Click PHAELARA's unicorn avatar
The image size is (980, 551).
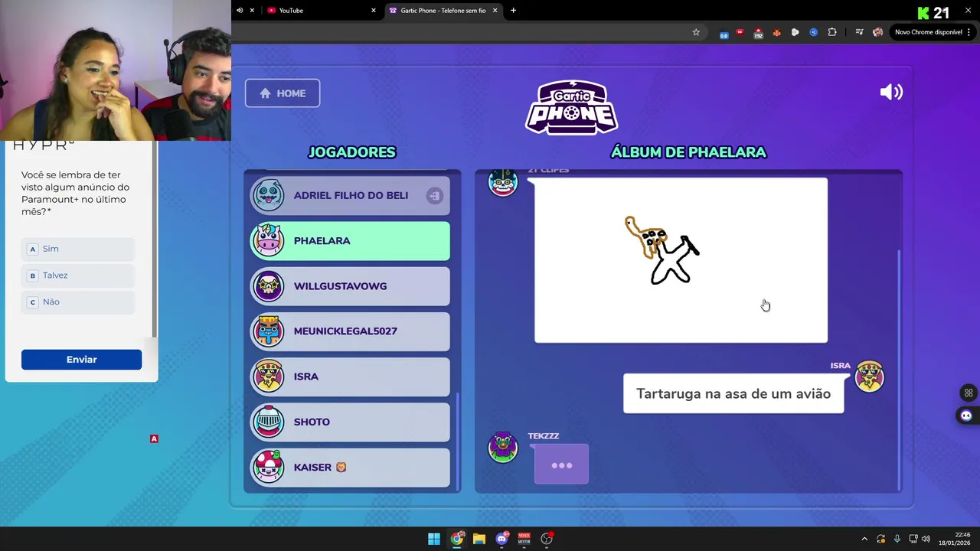[268, 240]
